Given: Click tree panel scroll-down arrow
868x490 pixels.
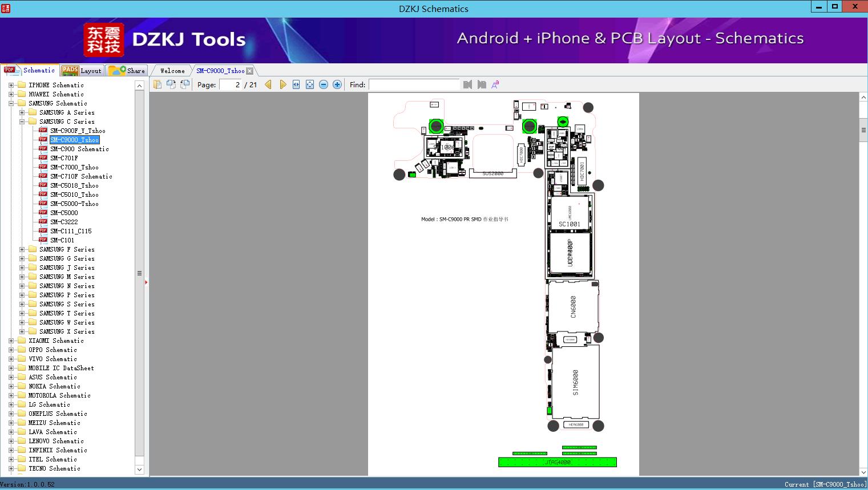Looking at the screenshot, I should point(139,469).
